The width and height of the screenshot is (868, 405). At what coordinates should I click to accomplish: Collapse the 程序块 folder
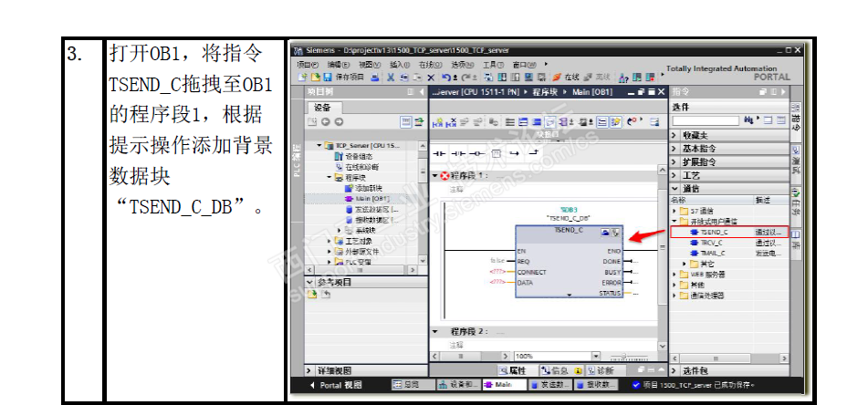(x=329, y=178)
